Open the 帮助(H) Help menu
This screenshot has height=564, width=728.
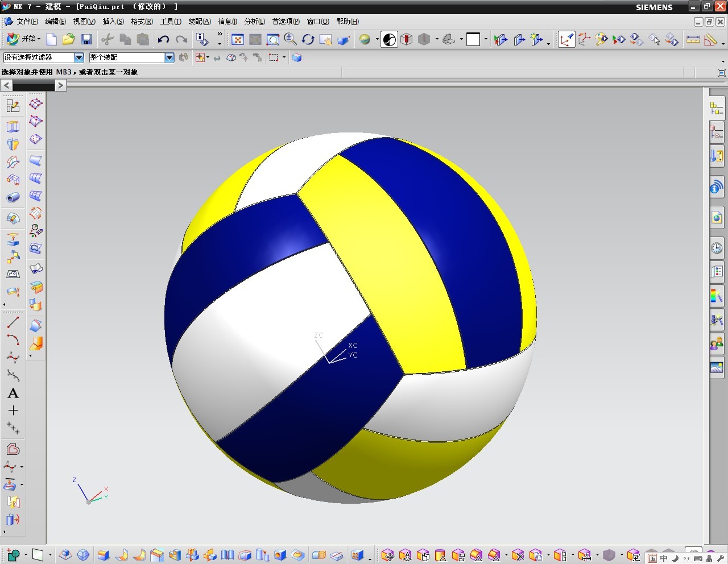tap(348, 22)
